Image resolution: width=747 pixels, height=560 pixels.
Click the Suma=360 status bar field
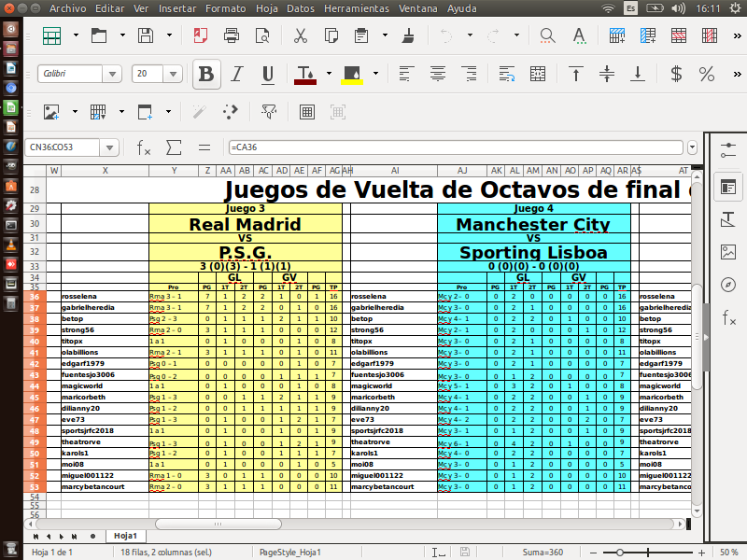(543, 553)
